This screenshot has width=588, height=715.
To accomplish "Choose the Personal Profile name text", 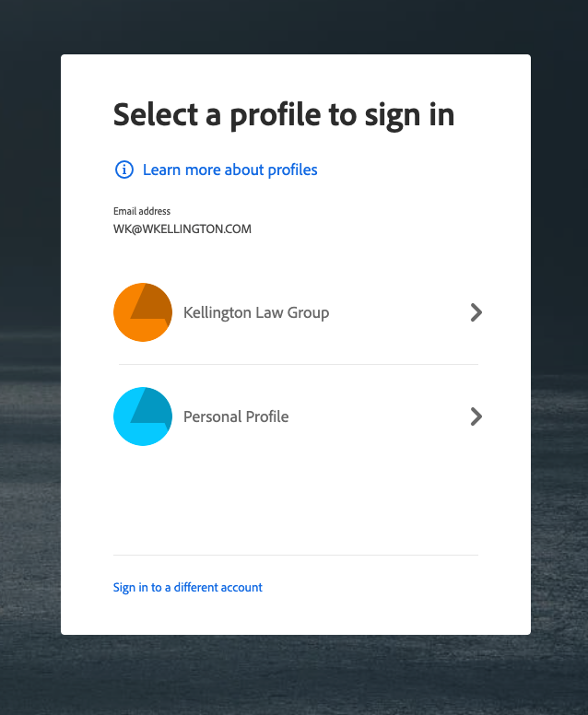I will coord(236,416).
